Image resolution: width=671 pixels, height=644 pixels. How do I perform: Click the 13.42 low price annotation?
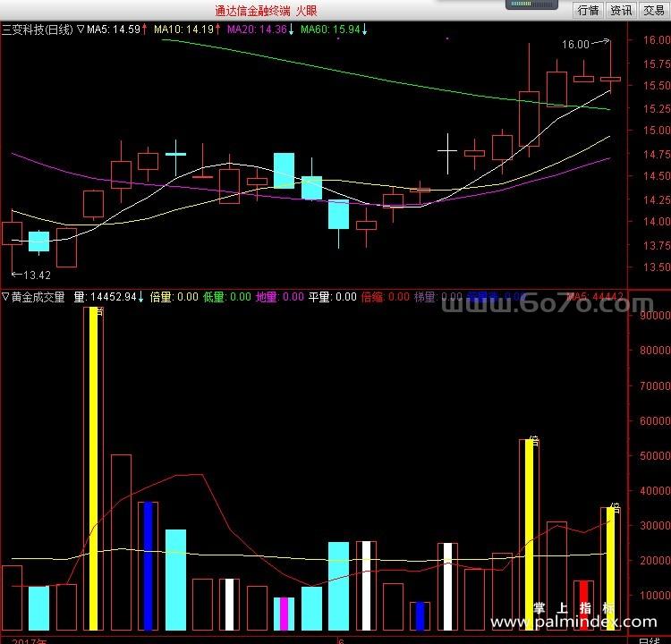(37, 275)
